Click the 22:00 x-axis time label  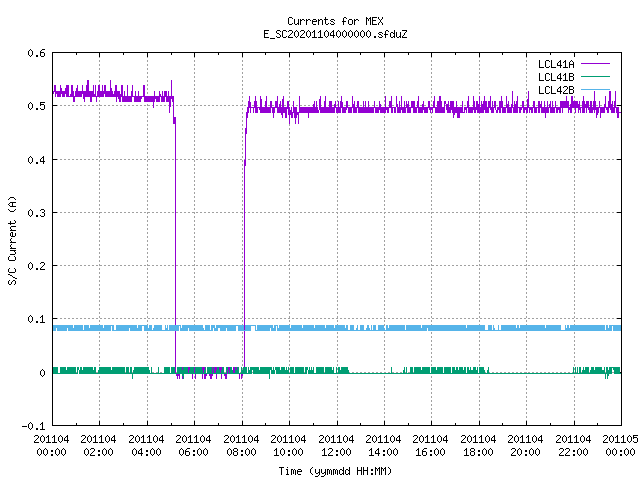pos(573,452)
